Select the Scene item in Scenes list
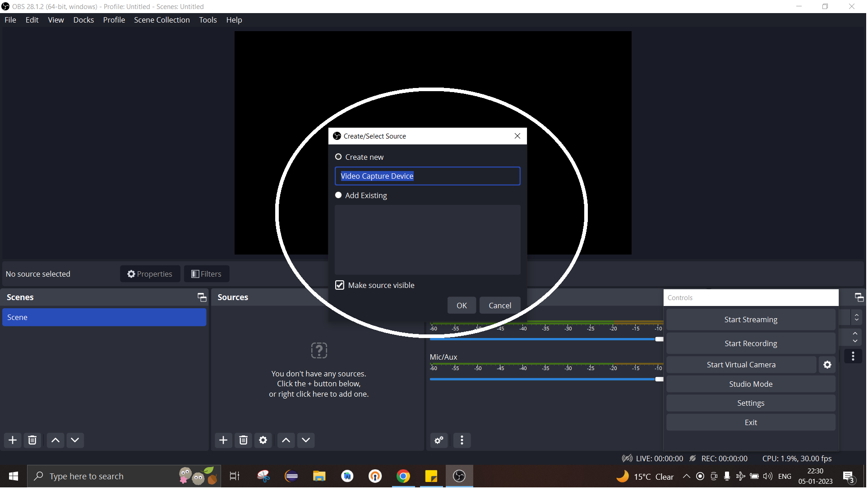Viewport: 868px width, 491px height. pos(105,318)
